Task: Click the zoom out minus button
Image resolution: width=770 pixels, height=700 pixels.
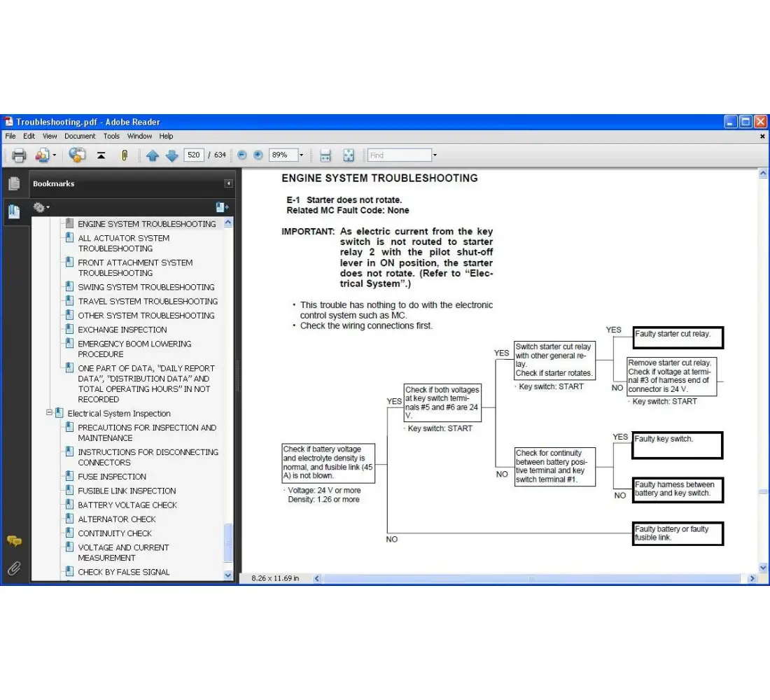Action: pos(242,155)
